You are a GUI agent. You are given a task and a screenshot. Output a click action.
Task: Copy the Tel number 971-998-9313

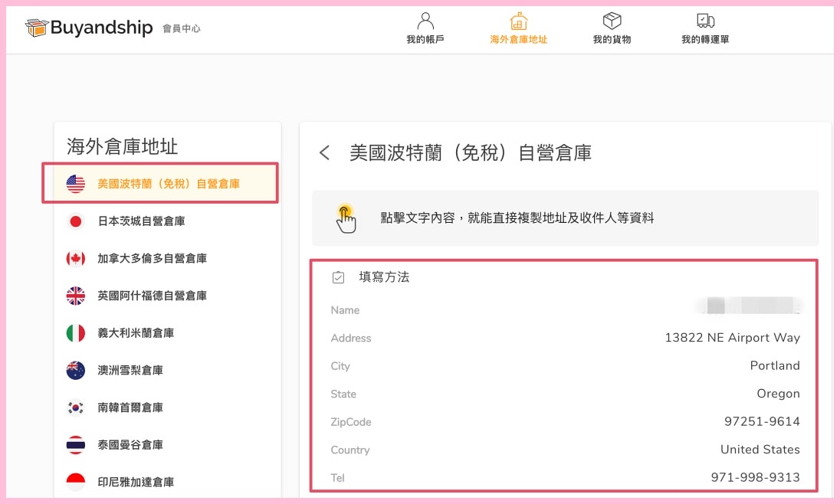(x=755, y=477)
